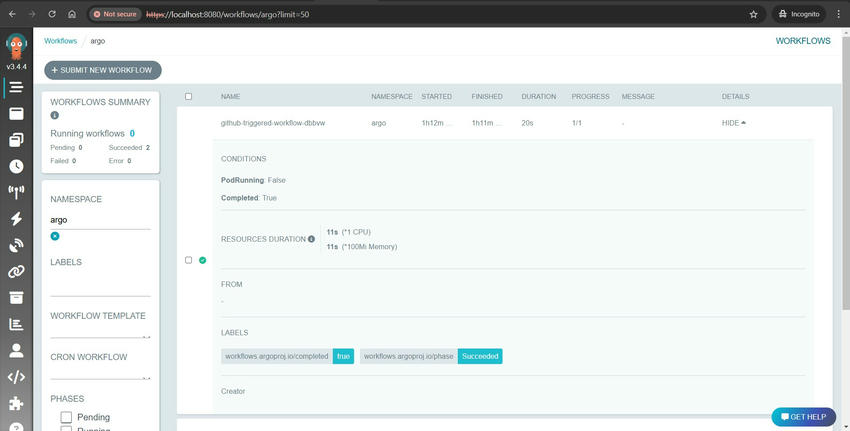
Task: Click the NAME column header
Action: point(230,97)
